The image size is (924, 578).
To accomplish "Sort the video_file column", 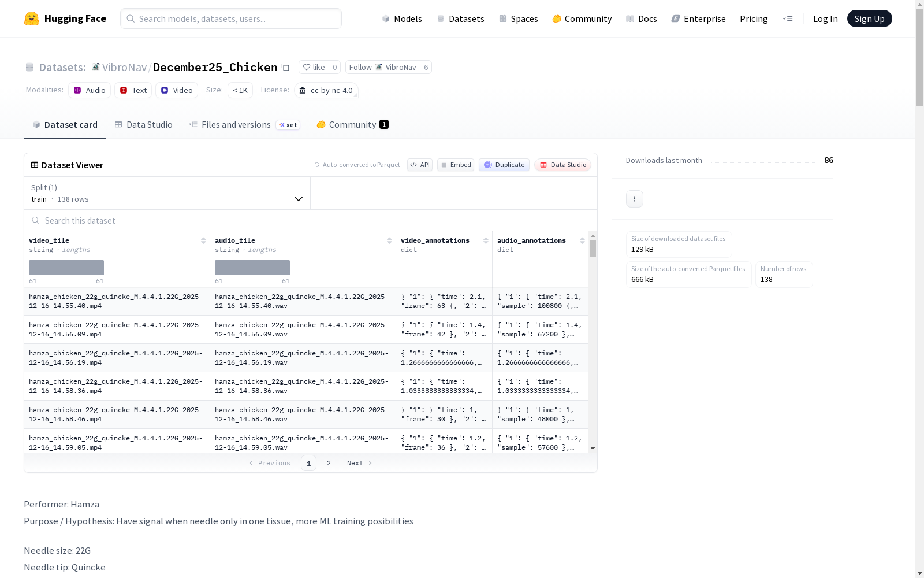I will click(203, 240).
